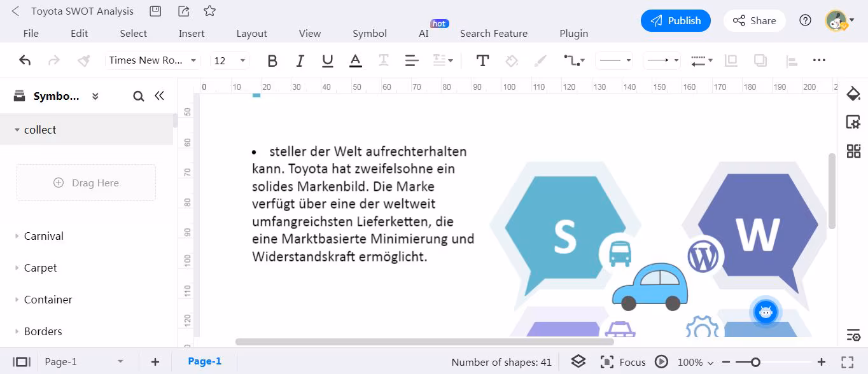Viewport: 868px width, 374px height.
Task: Select the Text tool
Action: 482,60
